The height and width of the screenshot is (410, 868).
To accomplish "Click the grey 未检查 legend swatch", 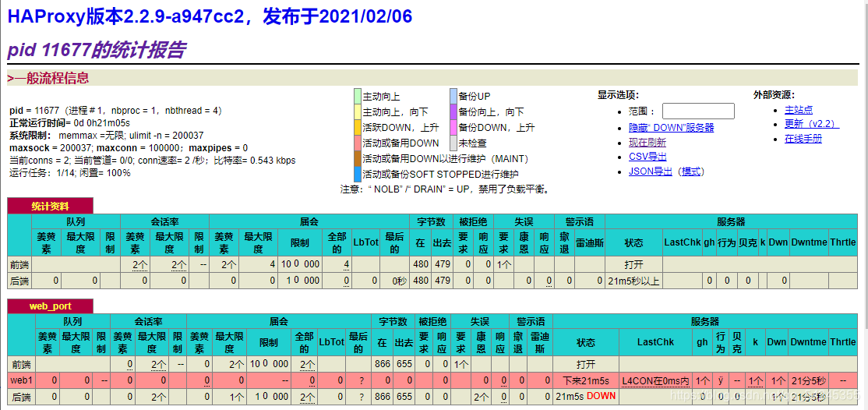I will [x=453, y=143].
